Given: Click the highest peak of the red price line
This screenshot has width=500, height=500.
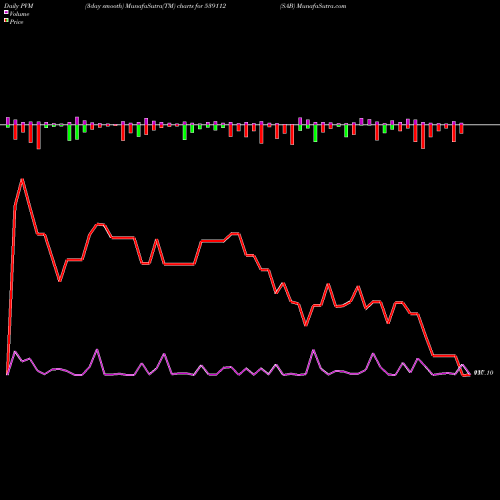Looking at the screenshot, I should click(22, 180).
